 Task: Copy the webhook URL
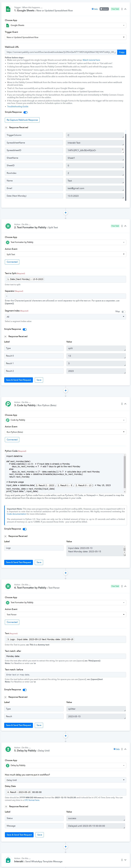point(122,52)
